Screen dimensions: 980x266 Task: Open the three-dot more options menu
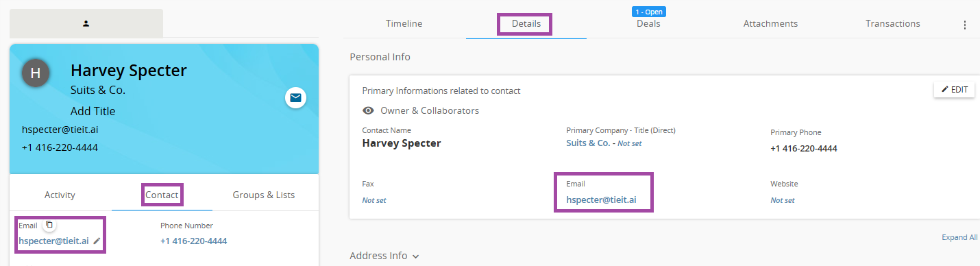965,25
